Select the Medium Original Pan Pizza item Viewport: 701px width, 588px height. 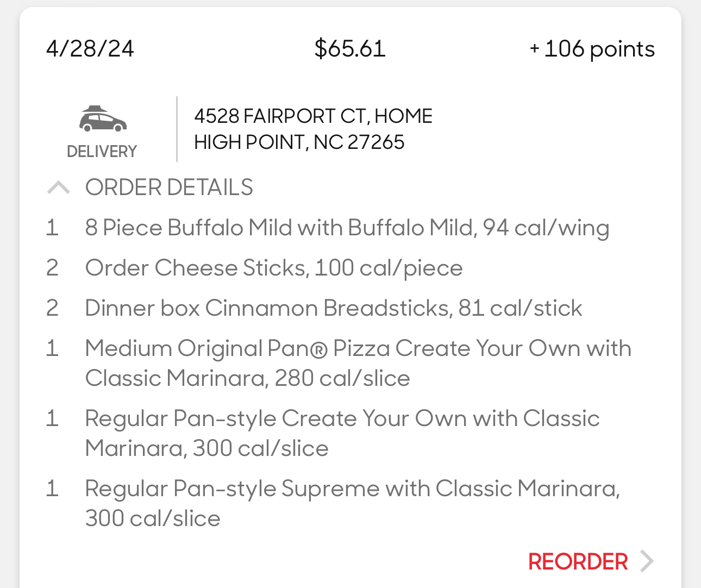point(358,362)
